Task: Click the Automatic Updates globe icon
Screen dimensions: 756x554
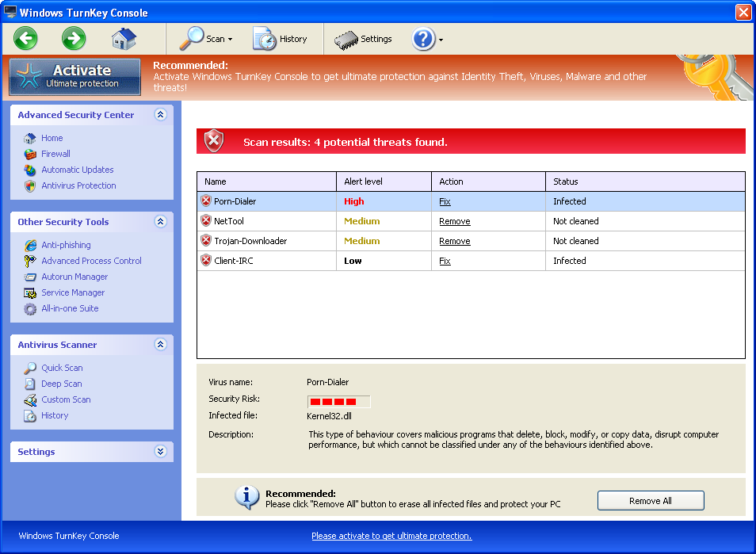Action: click(x=30, y=170)
